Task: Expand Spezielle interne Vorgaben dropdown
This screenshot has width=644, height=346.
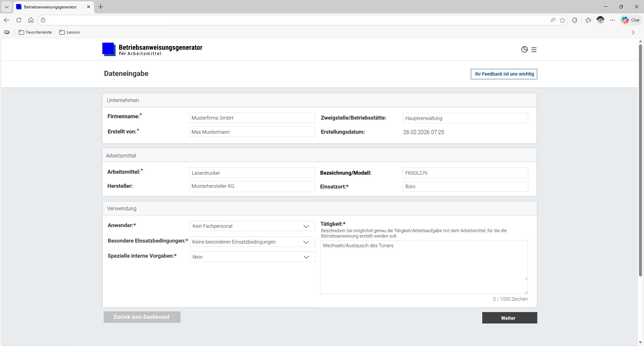Action: point(252,257)
